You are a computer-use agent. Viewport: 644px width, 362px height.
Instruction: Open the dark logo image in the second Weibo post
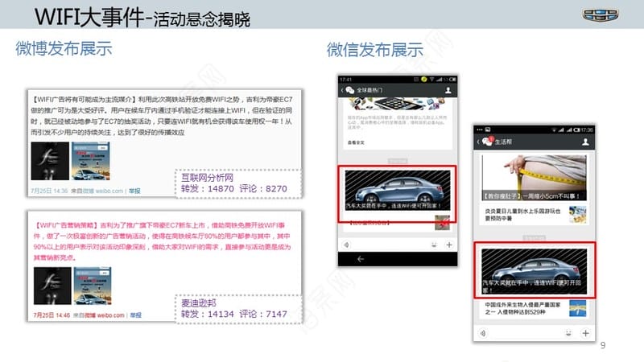pos(52,286)
